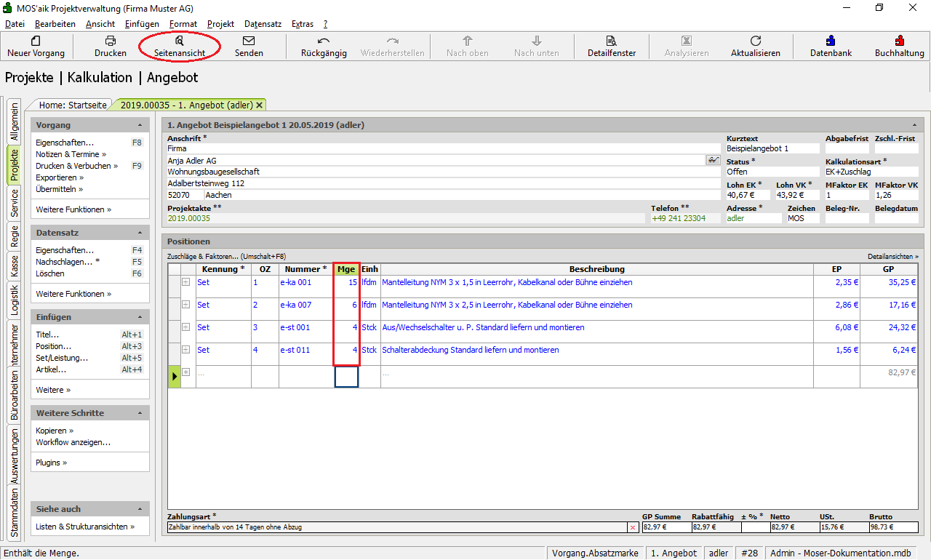931x560 pixels.
Task: Select the Service vertical side tab
Action: click(14, 204)
